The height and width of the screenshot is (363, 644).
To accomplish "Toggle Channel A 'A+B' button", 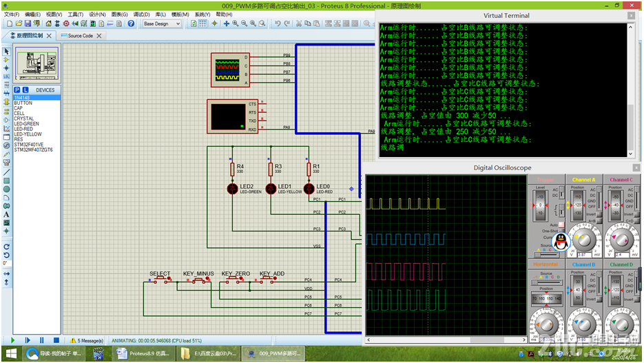I will tap(599, 221).
